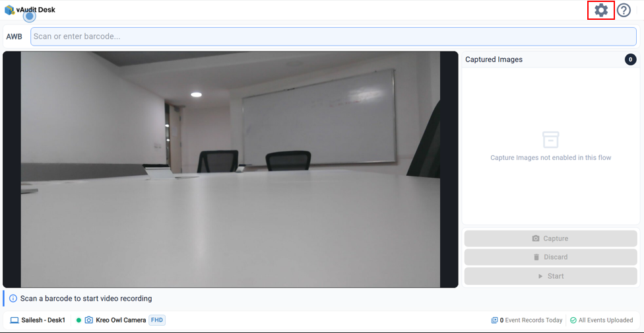
Task: Click the Discard button
Action: click(551, 257)
